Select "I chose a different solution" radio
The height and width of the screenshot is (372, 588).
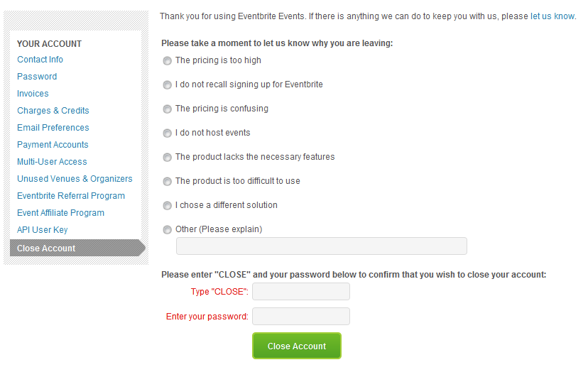click(168, 206)
